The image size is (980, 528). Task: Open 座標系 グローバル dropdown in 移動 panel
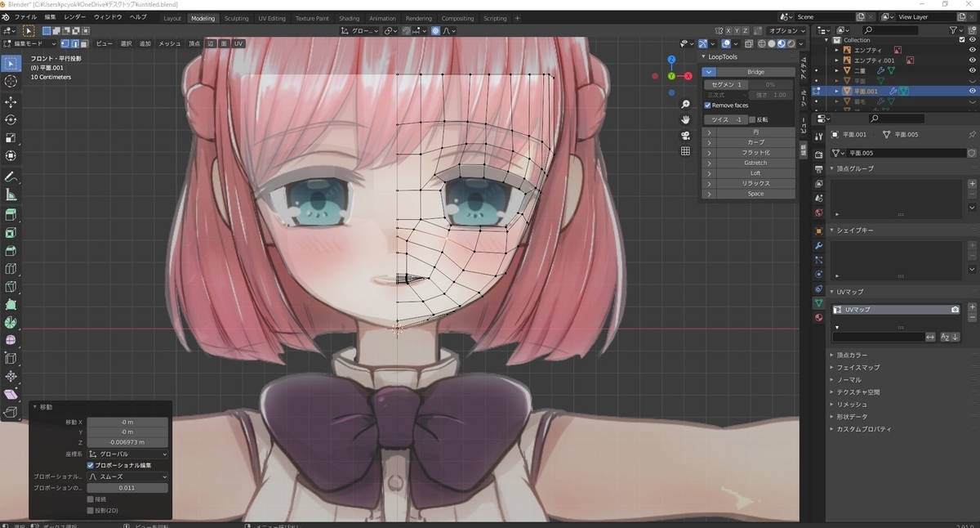pyautogui.click(x=127, y=454)
